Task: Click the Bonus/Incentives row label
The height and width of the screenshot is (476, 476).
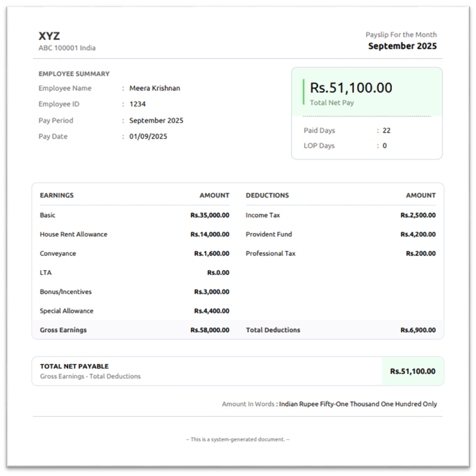Action: click(x=66, y=292)
